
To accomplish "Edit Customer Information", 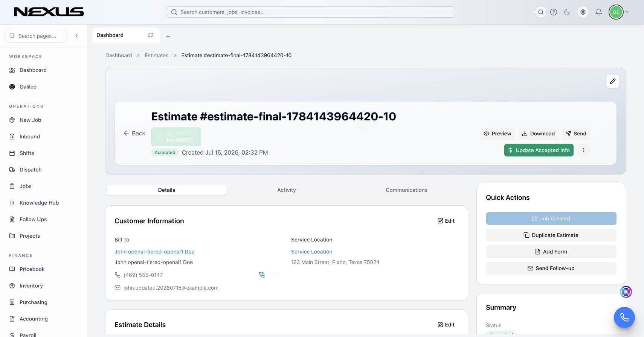I will [x=446, y=221].
